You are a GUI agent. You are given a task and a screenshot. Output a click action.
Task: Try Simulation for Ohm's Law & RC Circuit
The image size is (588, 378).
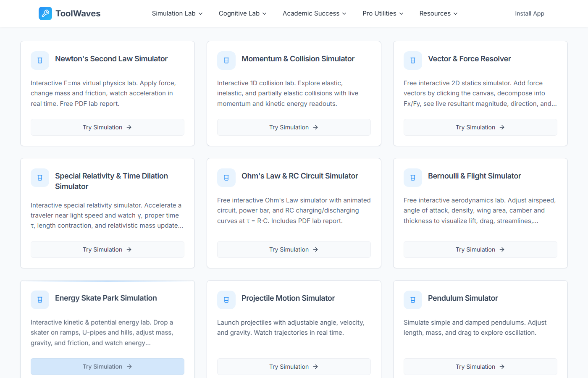point(294,249)
